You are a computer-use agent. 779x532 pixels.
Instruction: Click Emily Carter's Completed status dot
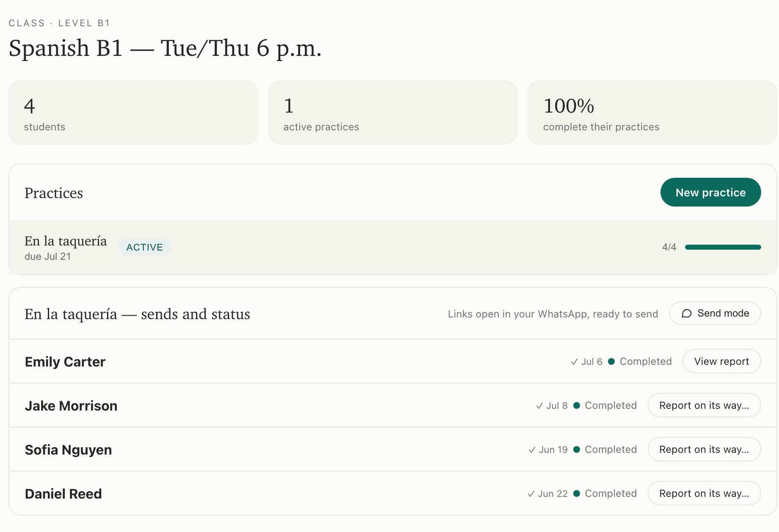[611, 361]
